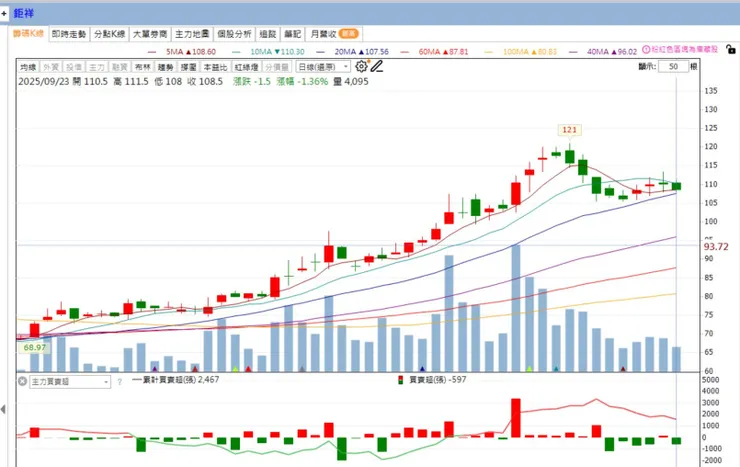The image size is (740, 467).
Task: Click the tallest red 買賣超 bar
Action: (x=516, y=418)
